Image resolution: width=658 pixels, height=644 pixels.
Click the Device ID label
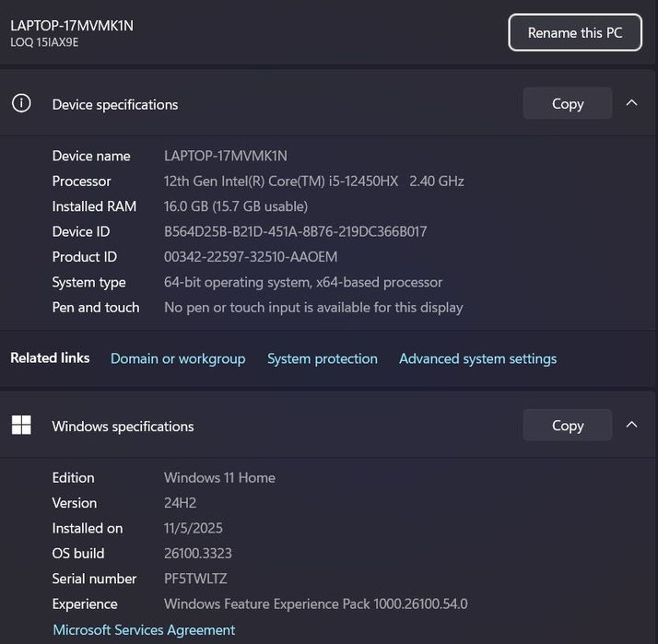[81, 231]
